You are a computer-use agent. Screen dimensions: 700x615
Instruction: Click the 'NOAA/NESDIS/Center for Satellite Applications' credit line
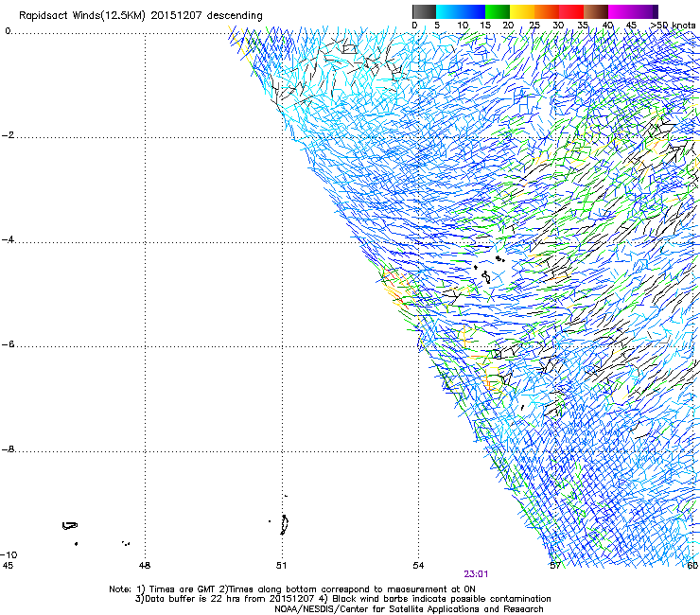tap(409, 609)
